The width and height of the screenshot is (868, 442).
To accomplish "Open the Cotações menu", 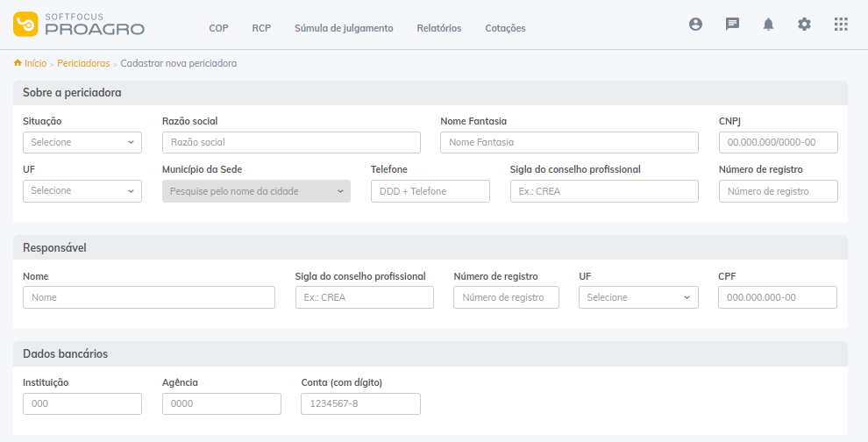I will [x=505, y=28].
